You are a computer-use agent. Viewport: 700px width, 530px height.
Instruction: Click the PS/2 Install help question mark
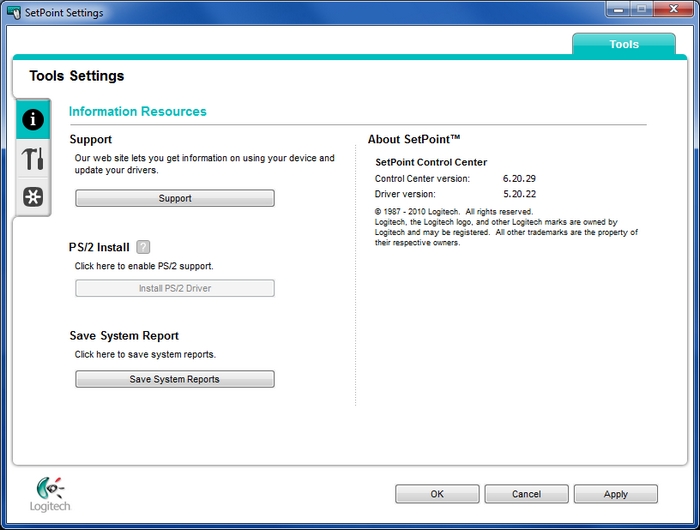(x=143, y=247)
